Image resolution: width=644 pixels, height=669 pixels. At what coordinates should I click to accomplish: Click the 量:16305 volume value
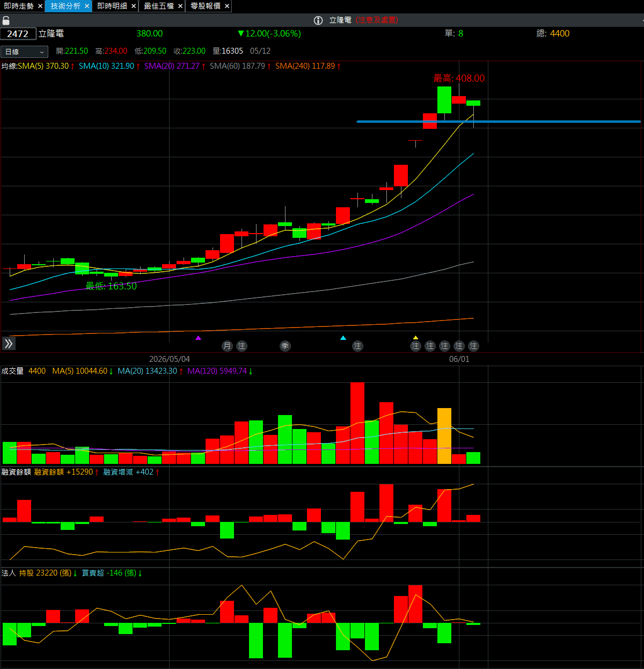[x=228, y=51]
